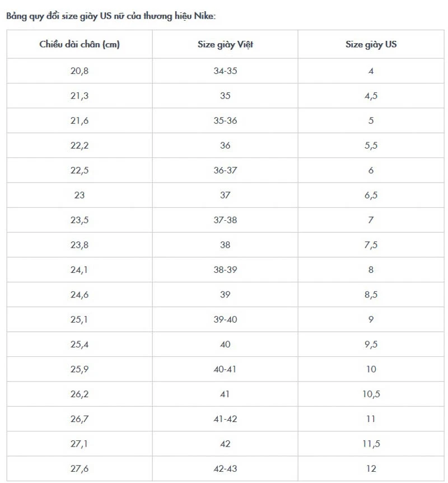Select the foot length cell 25,1
This screenshot has height=483, width=448.
[80, 319]
